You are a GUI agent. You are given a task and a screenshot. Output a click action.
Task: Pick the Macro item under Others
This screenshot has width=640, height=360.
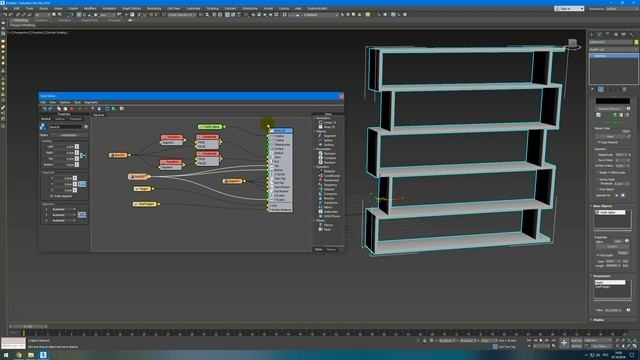pyautogui.click(x=326, y=225)
